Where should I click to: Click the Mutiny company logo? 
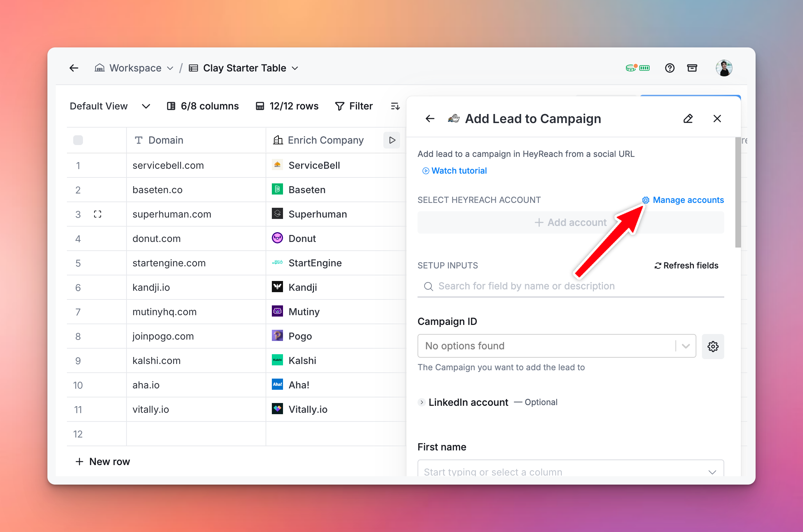(x=277, y=311)
